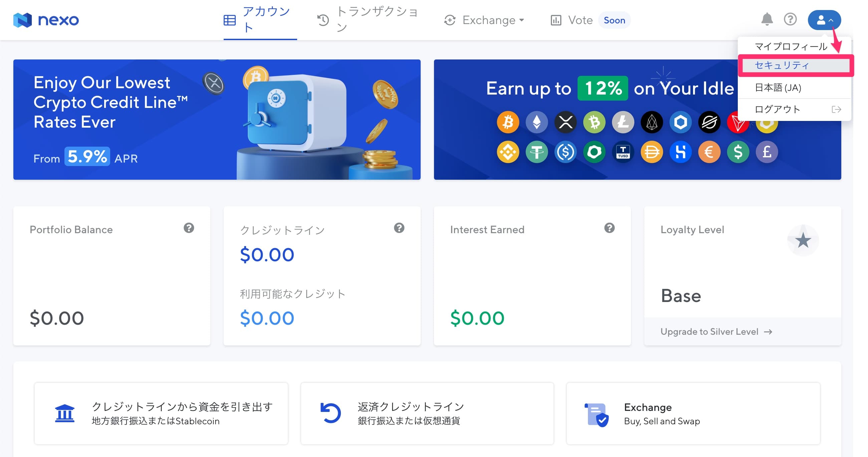868x457 pixels.
Task: Click Portfolio Balance help icon
Action: tap(189, 228)
